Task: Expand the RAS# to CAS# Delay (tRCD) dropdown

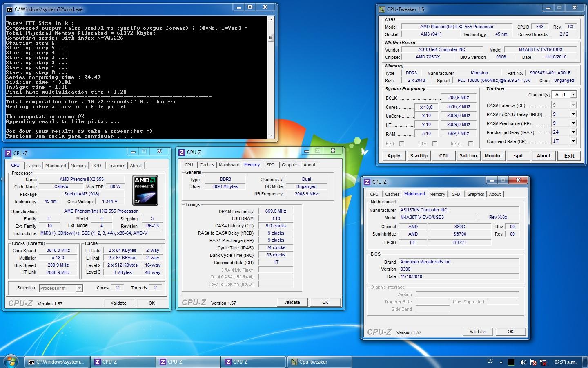Action: [x=573, y=114]
